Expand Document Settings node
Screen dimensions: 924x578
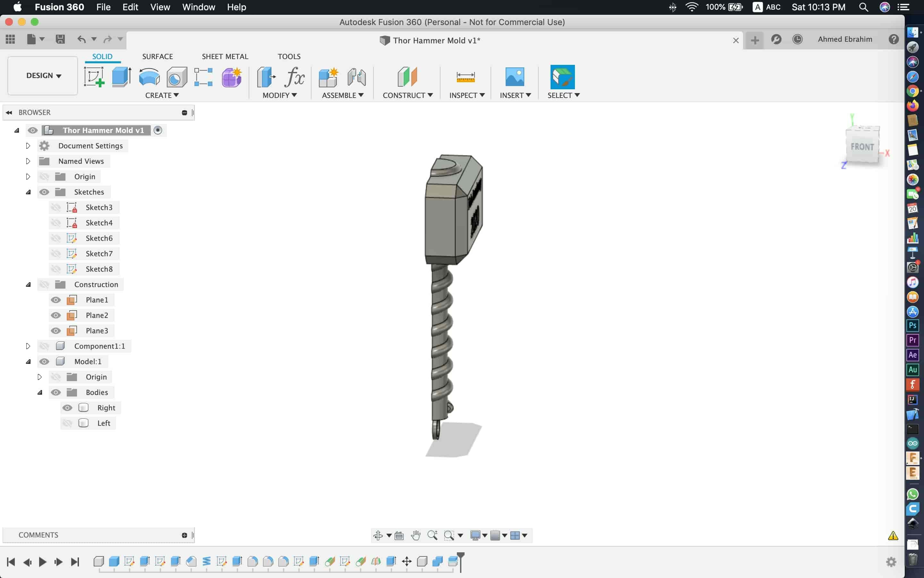point(28,146)
